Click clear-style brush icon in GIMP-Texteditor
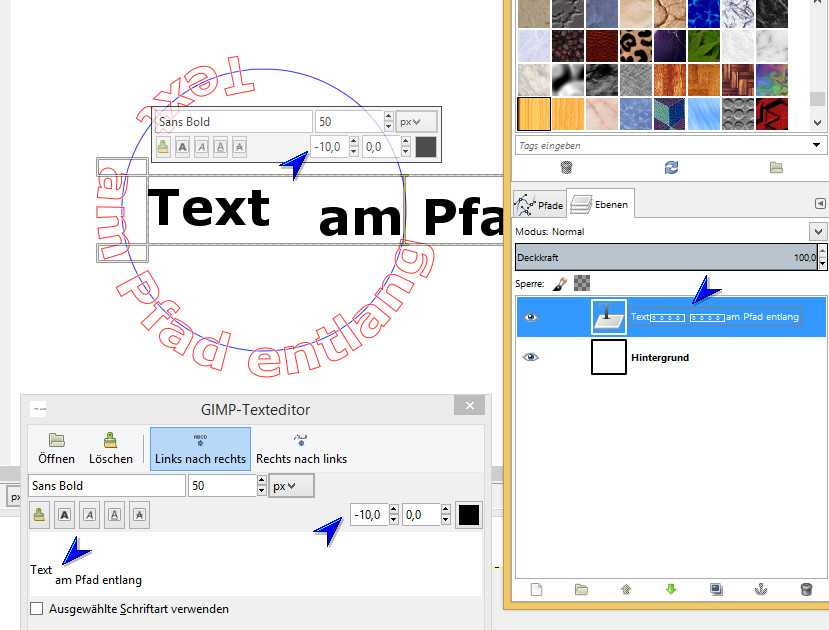Viewport: 829px width, 630px height. pos(39,515)
